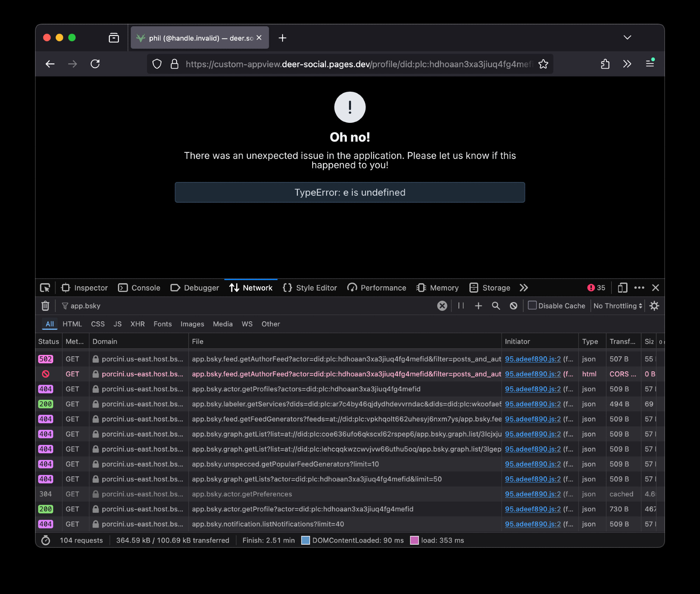
Task: Select the All request filter
Action: pyautogui.click(x=50, y=324)
